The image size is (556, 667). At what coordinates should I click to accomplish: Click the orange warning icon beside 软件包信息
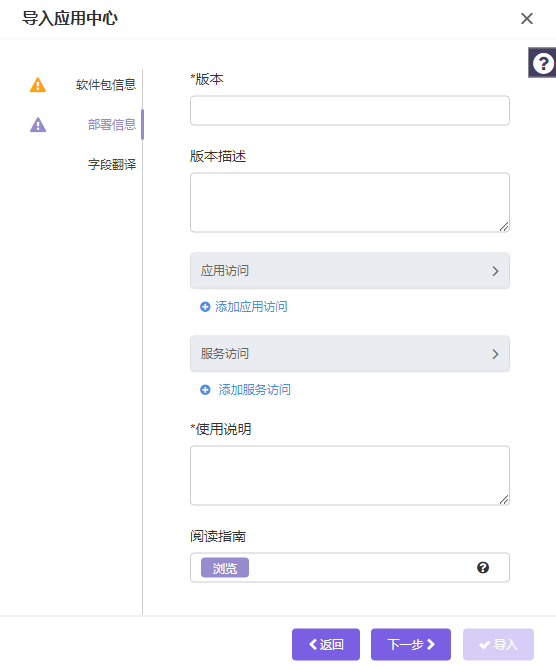pos(38,85)
